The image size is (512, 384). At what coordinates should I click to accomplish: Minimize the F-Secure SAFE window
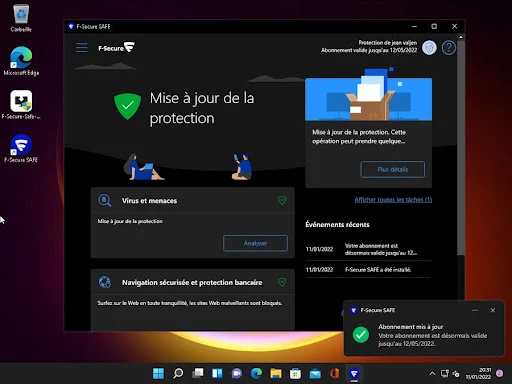coord(414,26)
